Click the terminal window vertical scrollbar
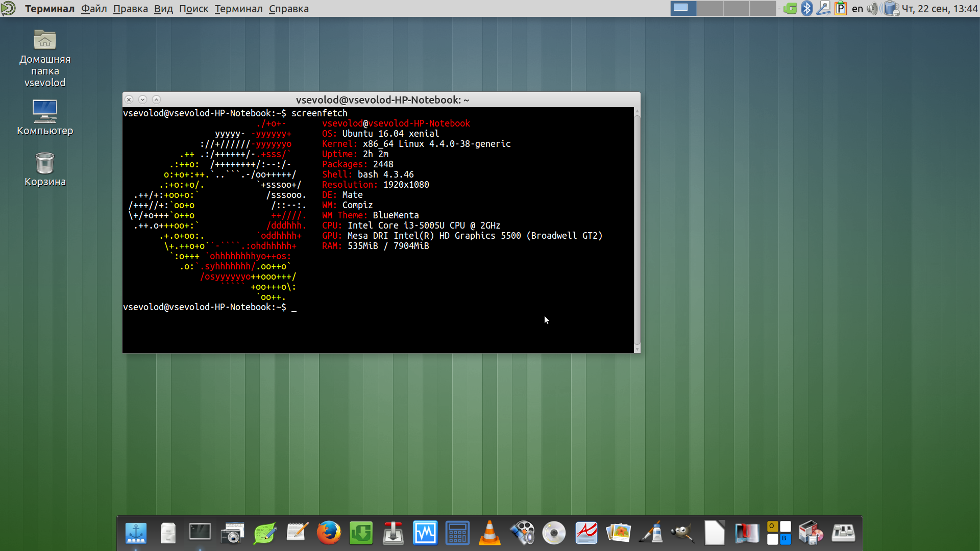Image resolution: width=980 pixels, height=551 pixels. [637, 230]
